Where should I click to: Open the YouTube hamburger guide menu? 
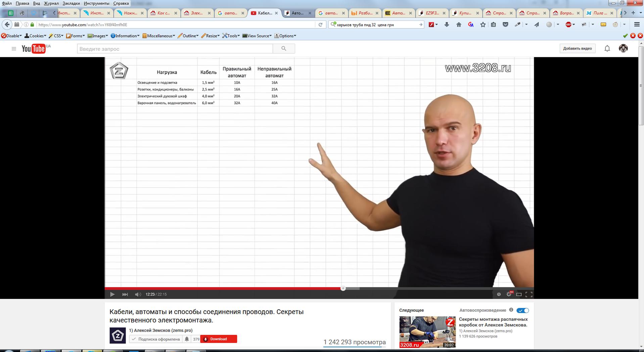14,49
